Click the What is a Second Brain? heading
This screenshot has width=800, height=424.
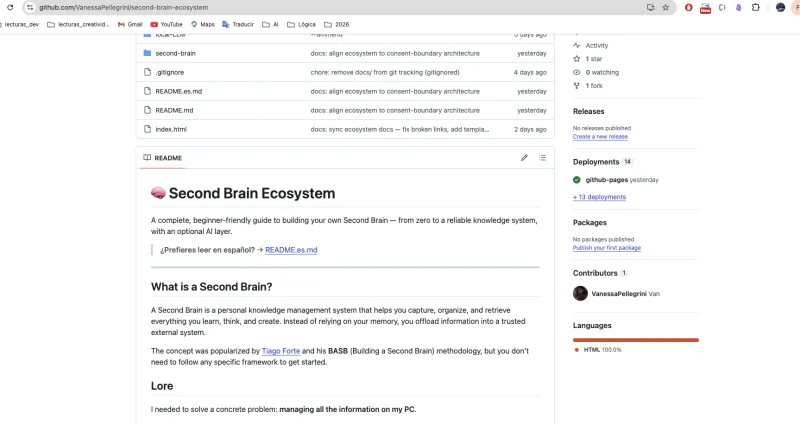coord(212,287)
